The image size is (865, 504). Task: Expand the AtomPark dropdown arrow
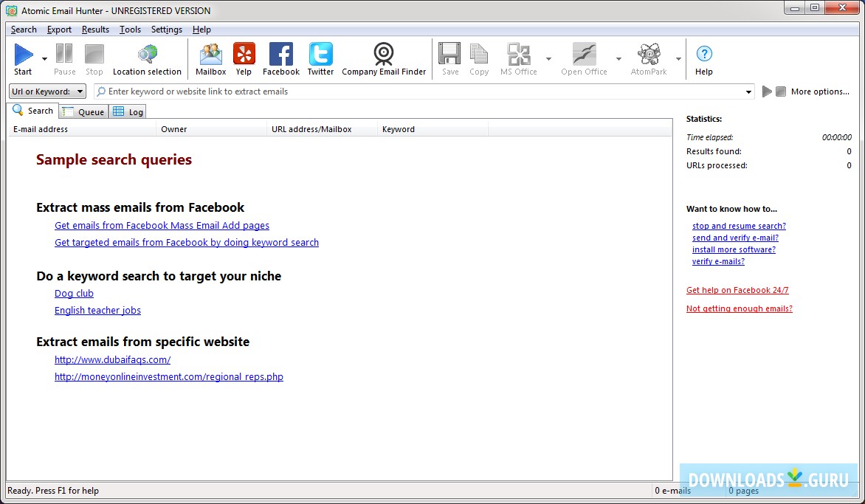point(678,58)
